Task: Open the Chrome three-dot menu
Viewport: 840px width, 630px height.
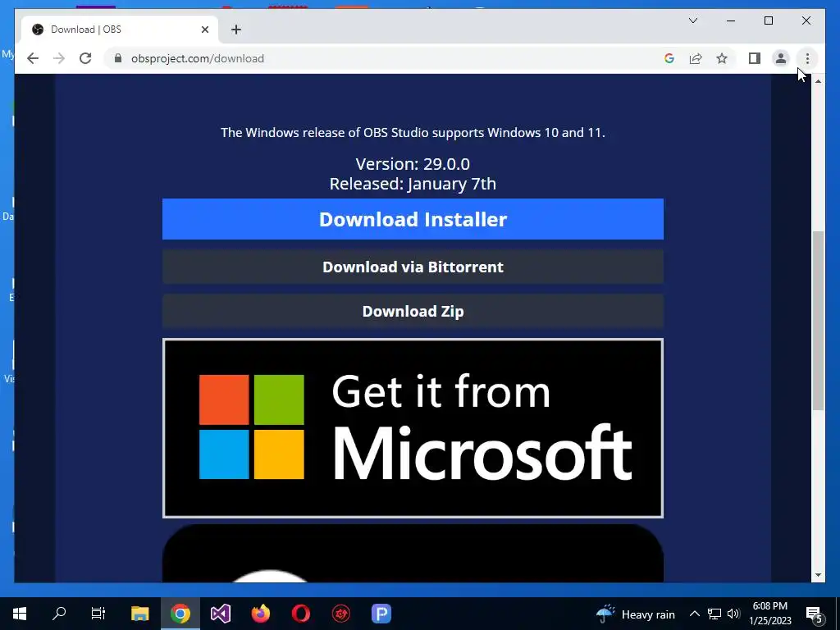Action: point(807,58)
